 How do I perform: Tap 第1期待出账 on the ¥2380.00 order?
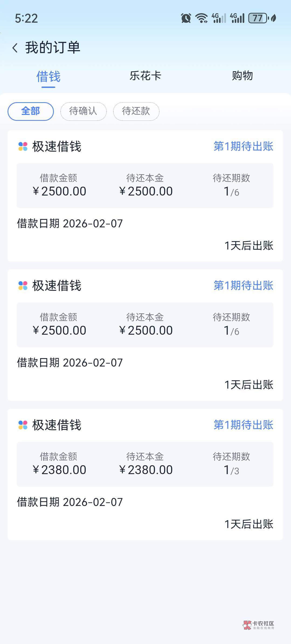(243, 425)
